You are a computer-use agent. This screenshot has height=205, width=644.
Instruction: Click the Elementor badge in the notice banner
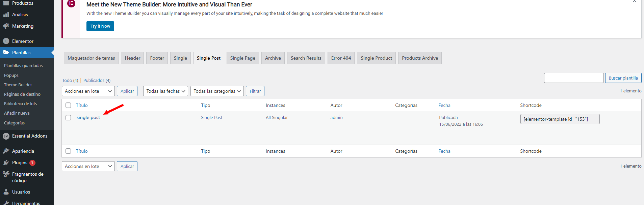pyautogui.click(x=71, y=3)
